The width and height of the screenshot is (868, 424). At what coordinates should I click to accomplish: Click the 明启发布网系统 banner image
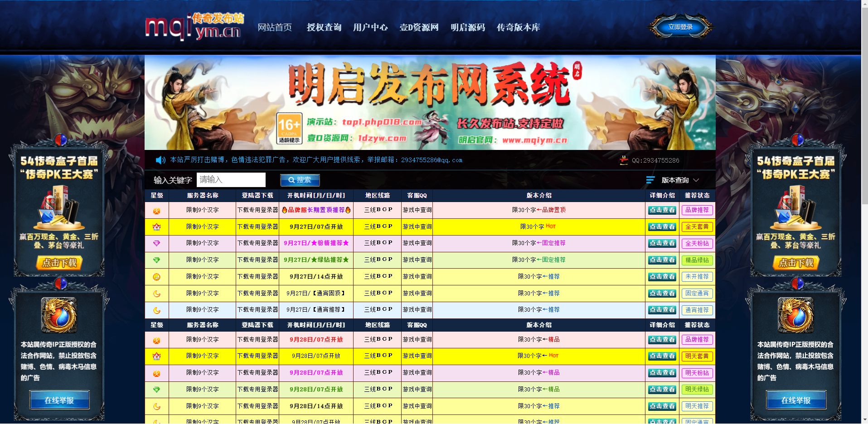click(x=430, y=103)
